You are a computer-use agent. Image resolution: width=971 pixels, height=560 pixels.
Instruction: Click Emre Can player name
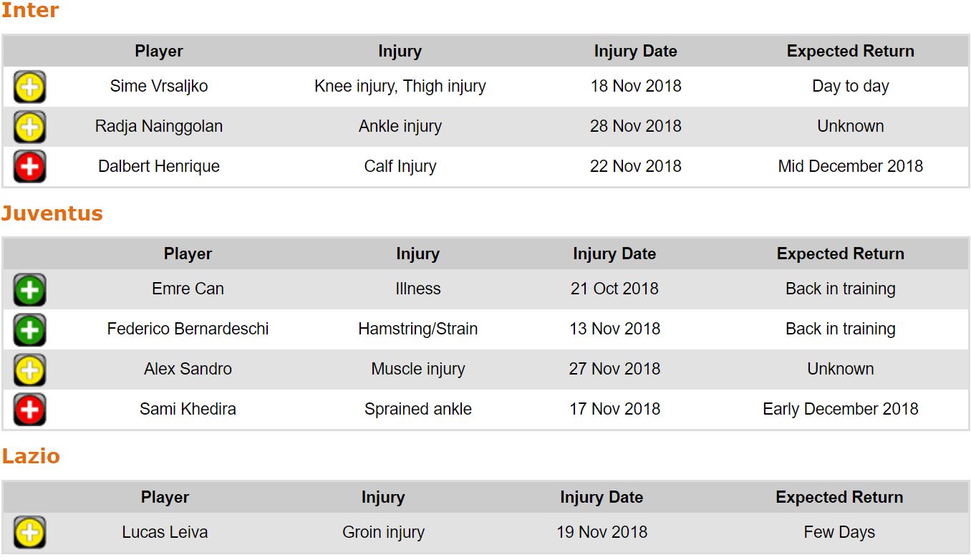[188, 289]
